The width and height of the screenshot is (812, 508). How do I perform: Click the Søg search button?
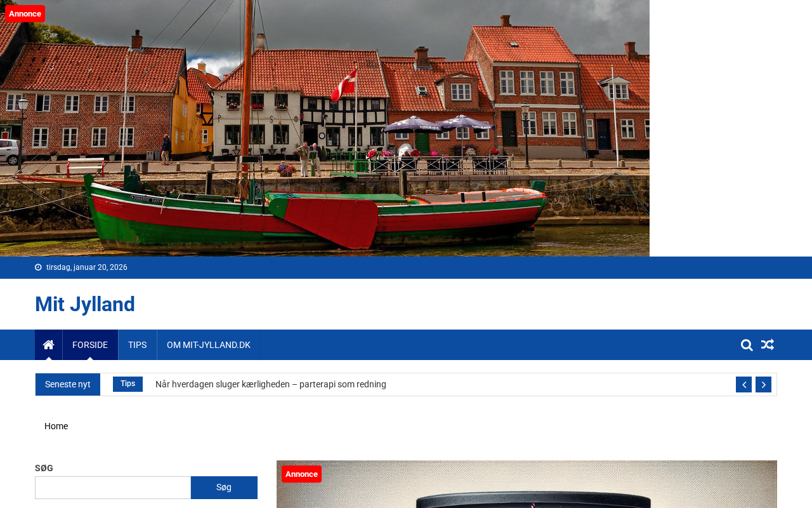[224, 488]
